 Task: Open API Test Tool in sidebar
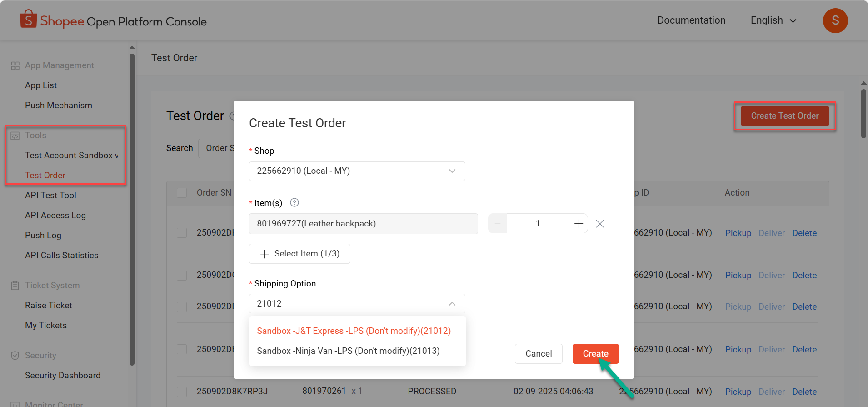(x=50, y=196)
